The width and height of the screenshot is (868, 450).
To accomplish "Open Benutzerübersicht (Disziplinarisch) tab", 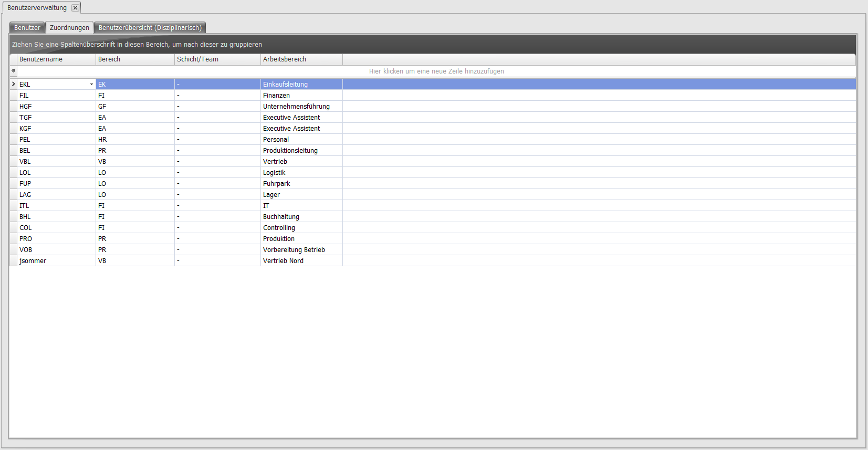I will click(150, 28).
